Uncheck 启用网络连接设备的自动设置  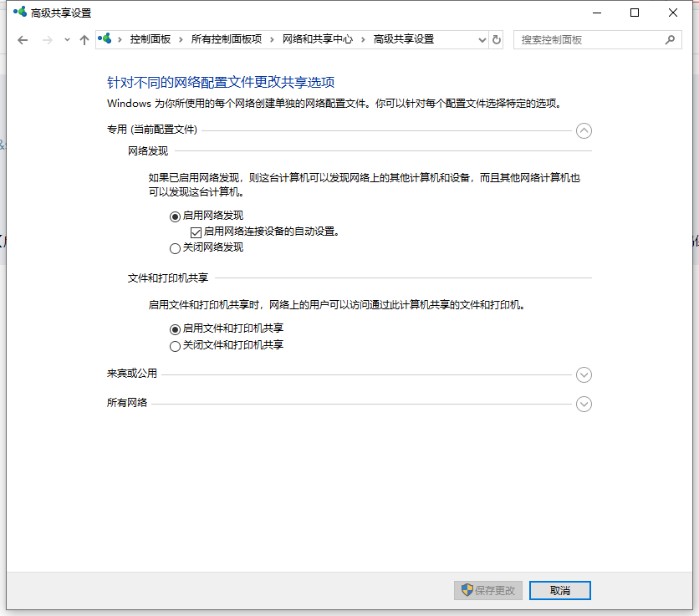click(x=196, y=231)
